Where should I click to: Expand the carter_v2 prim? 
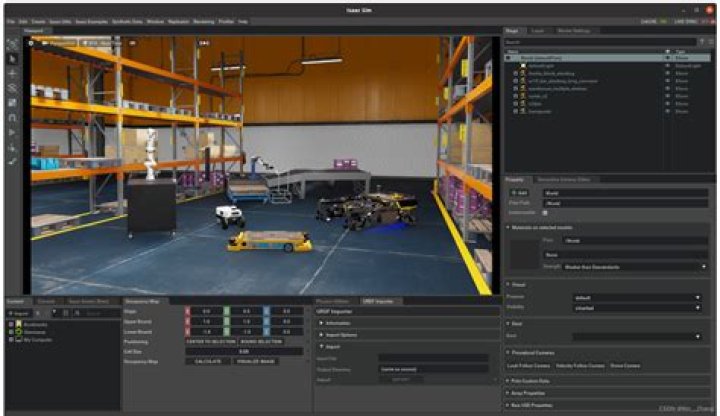pyautogui.click(x=516, y=96)
